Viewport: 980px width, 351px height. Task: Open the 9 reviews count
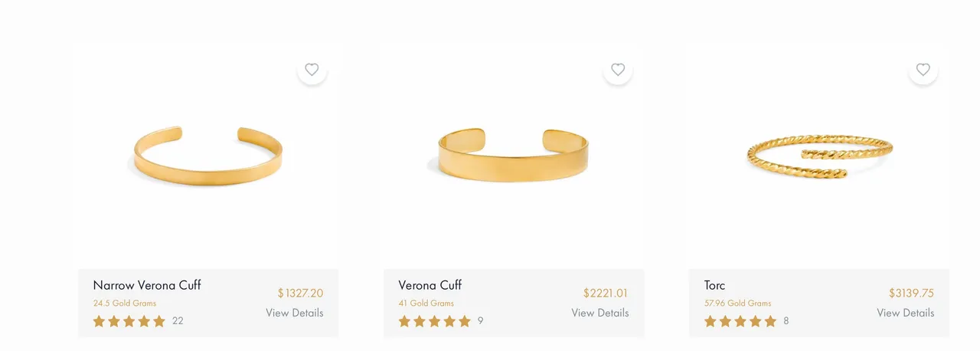point(481,321)
